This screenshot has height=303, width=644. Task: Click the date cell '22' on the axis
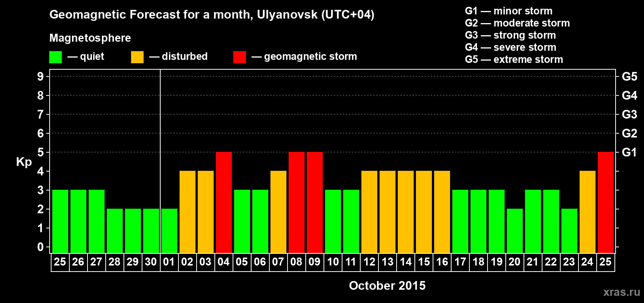tap(551, 262)
